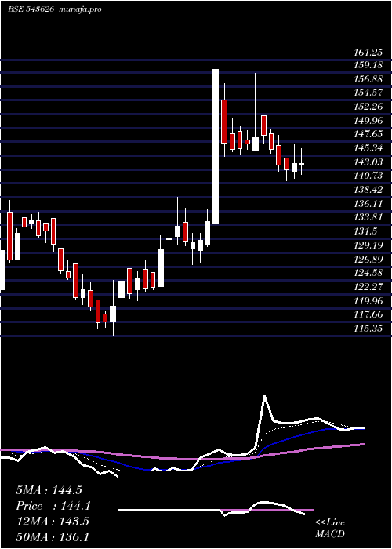Click the peak of the white MACD spike
This screenshot has width=392, height=549.
pyautogui.click(x=265, y=396)
